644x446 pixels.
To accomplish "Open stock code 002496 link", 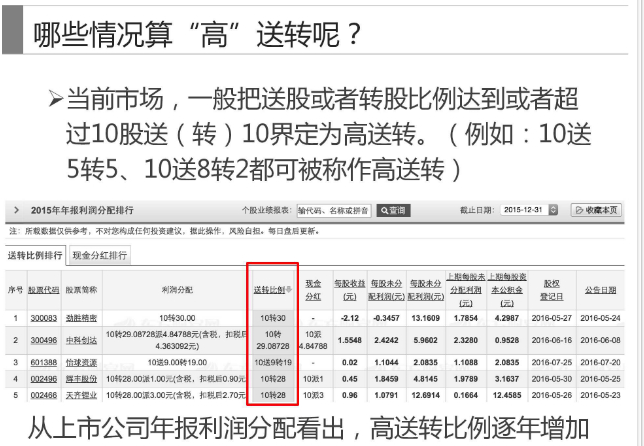I will point(44,379).
